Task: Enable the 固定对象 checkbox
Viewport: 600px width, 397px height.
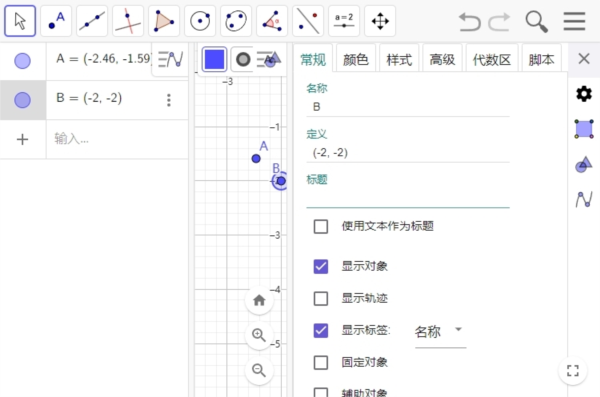Action: (321, 363)
